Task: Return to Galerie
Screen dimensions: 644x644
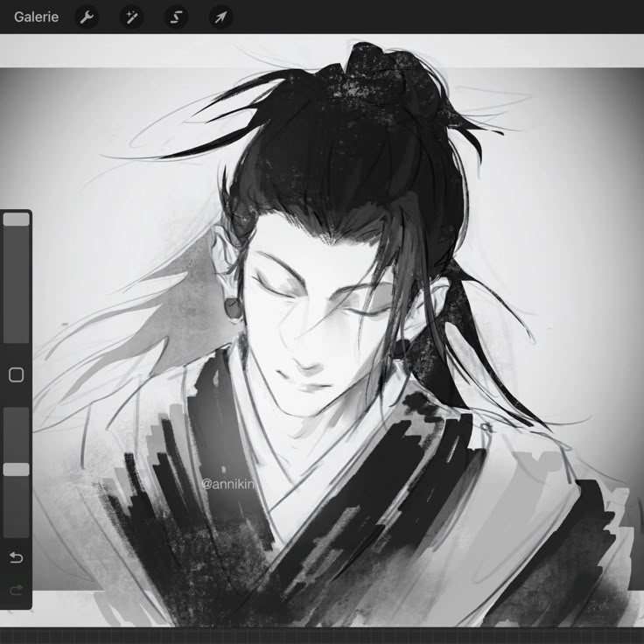Action: 37,17
